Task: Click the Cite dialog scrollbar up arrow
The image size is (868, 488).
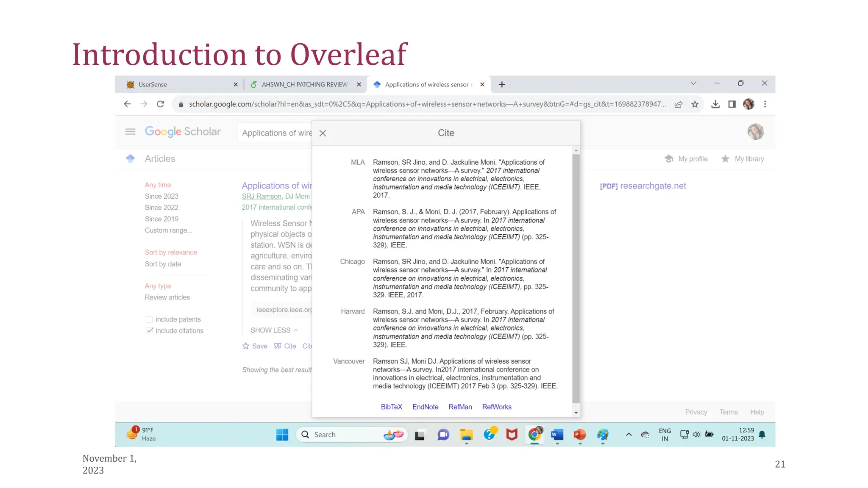Action: (576, 151)
